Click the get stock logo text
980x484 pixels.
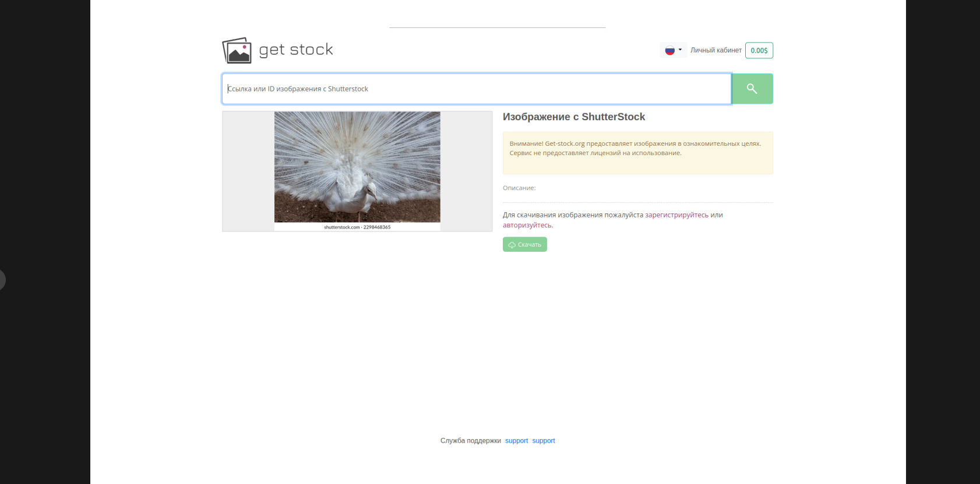[296, 50]
